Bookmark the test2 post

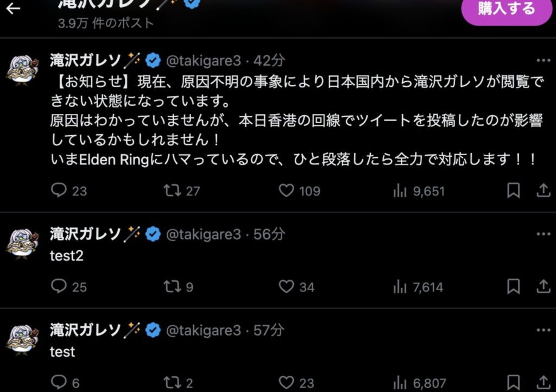coord(514,286)
